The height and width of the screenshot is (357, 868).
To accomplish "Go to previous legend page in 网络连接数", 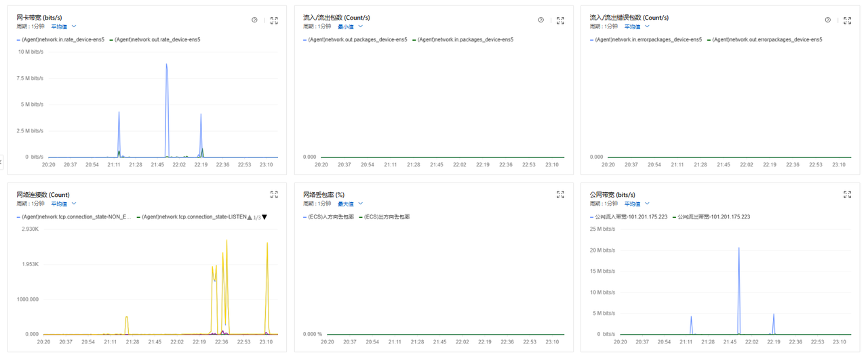I will 250,217.
